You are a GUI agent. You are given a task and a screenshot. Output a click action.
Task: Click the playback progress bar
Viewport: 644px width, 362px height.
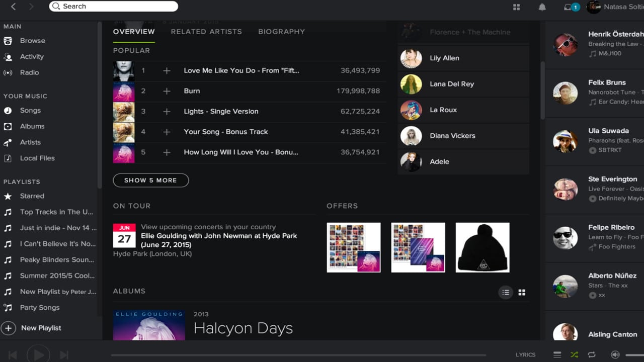click(298, 355)
